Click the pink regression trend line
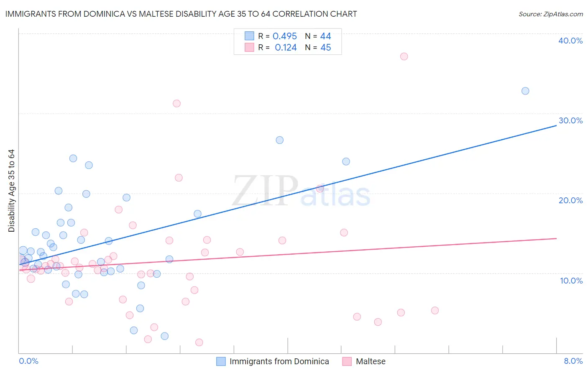Image resolution: width=588 pixels, height=373 pixels. (x=288, y=254)
